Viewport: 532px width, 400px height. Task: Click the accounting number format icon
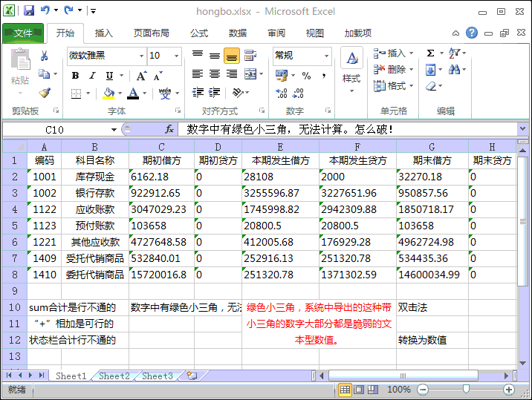click(282, 76)
